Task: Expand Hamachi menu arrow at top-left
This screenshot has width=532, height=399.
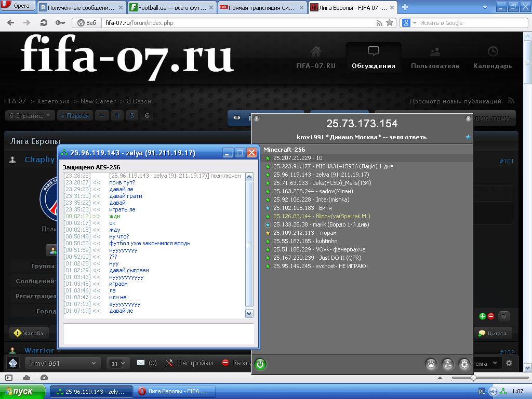Action: 257,118
